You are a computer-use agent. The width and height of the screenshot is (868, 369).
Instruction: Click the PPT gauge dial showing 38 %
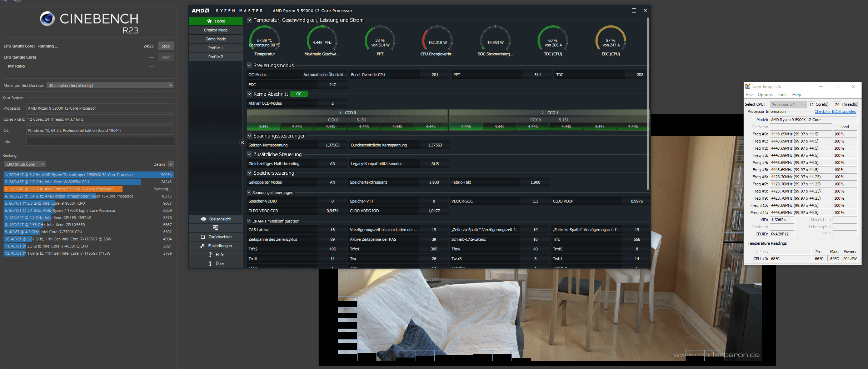380,38
